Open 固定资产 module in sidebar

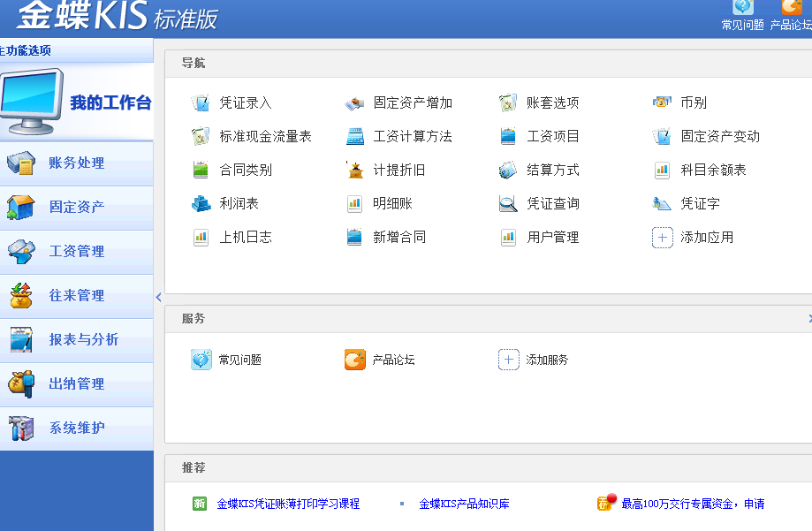click(x=77, y=208)
